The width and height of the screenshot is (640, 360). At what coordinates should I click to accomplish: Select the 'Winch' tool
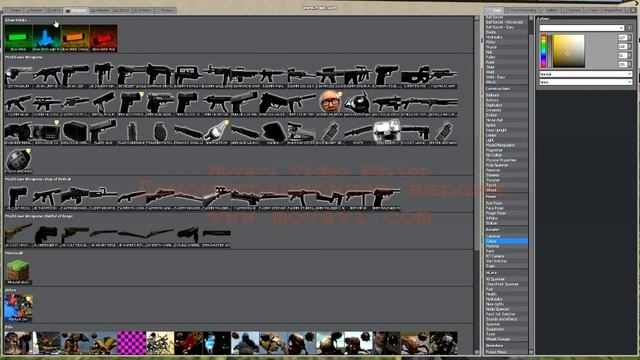[x=506, y=82]
